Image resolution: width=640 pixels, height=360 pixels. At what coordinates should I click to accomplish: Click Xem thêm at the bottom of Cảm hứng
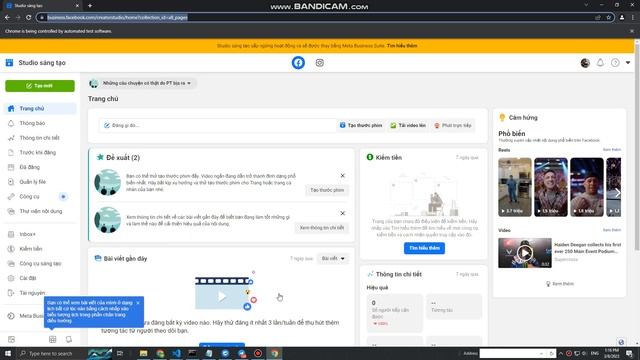[x=560, y=284]
